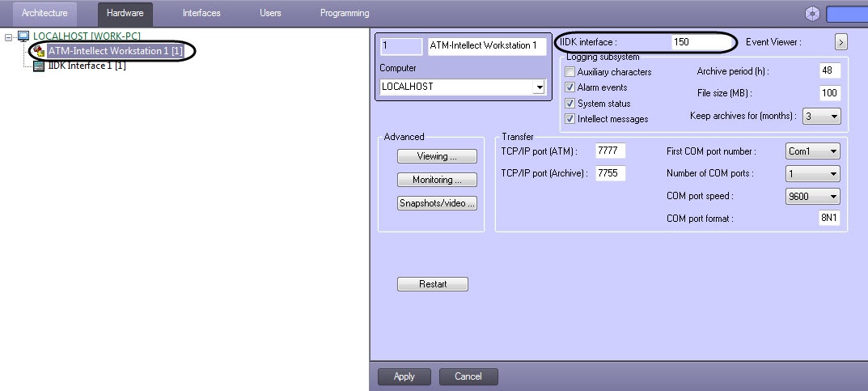Click the blue button in top right
The height and width of the screenshot is (391, 868).
(847, 15)
